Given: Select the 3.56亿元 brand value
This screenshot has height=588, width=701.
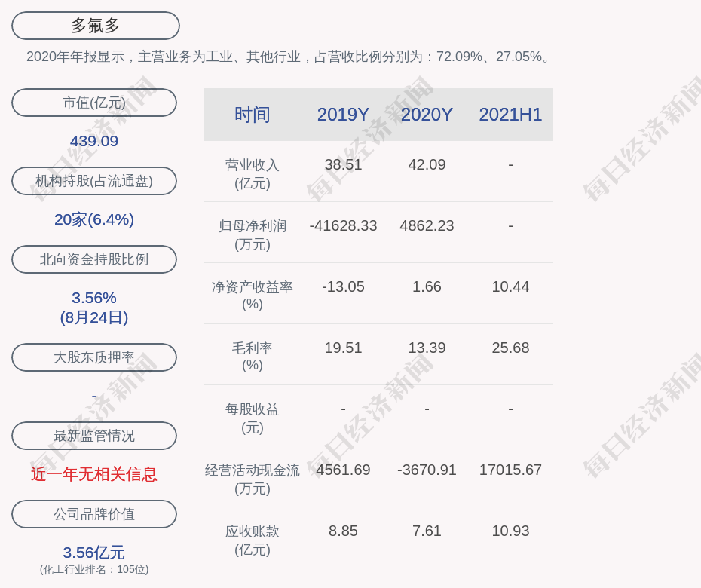Looking at the screenshot, I should coord(94,553).
